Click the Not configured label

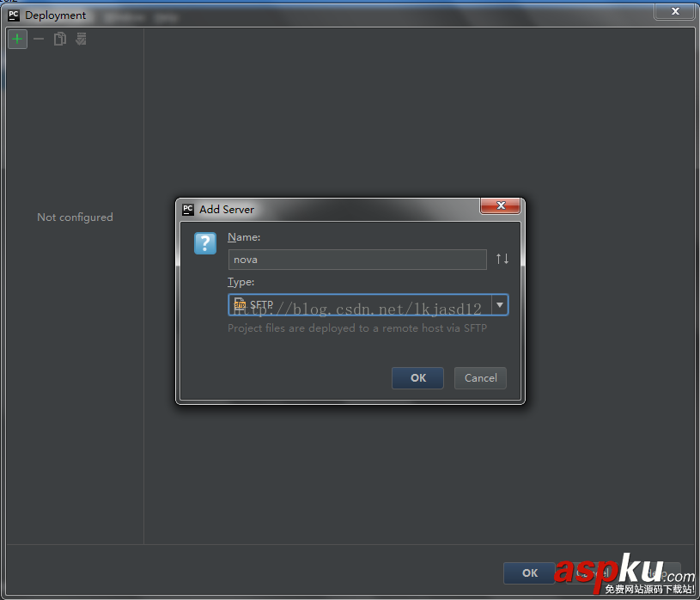[75, 217]
